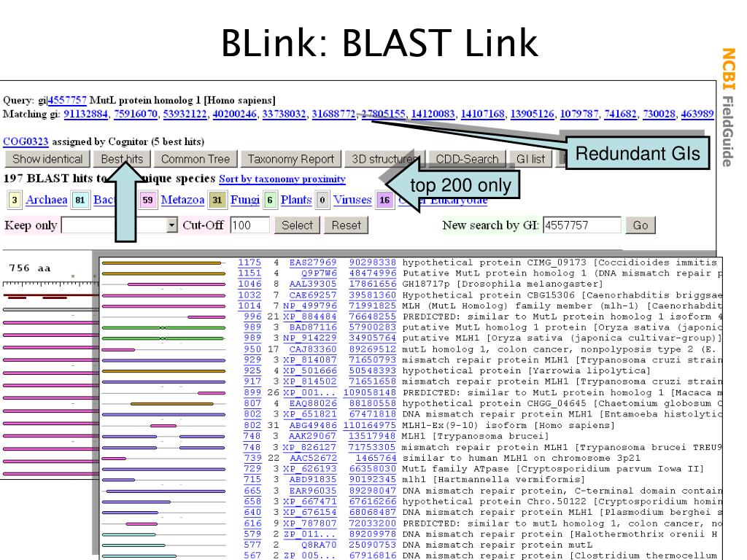
Task: Open accession XP_501666 link
Action: click(309, 371)
